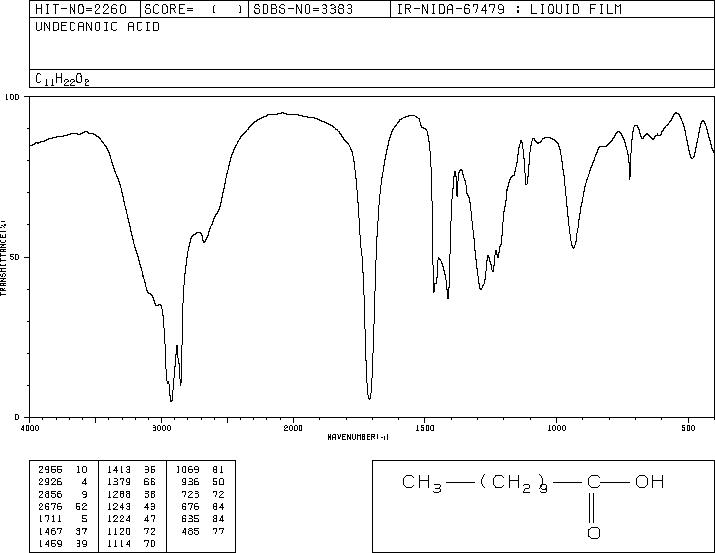
Task: Click the CH3 group in the structure
Action: pos(422,483)
